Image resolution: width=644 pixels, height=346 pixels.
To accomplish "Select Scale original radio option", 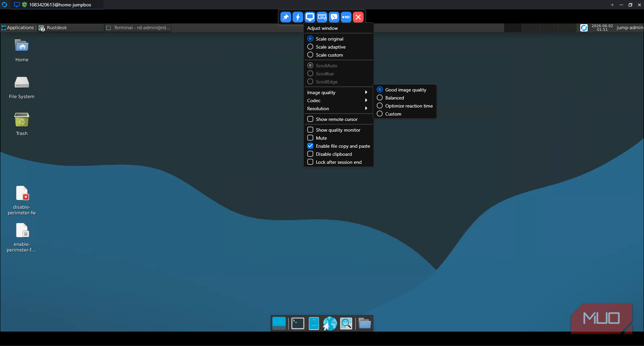I will [x=338, y=39].
